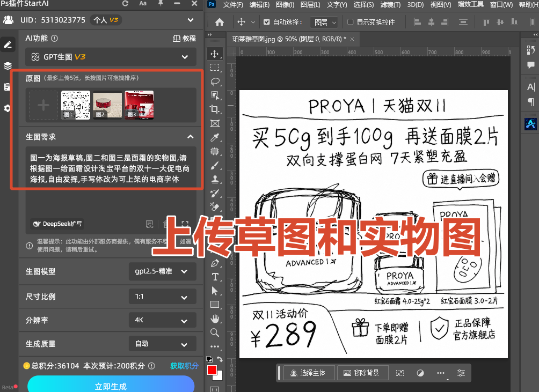This screenshot has width=539, height=392.
Task: Click the 获取积分 link
Action: pyautogui.click(x=184, y=366)
